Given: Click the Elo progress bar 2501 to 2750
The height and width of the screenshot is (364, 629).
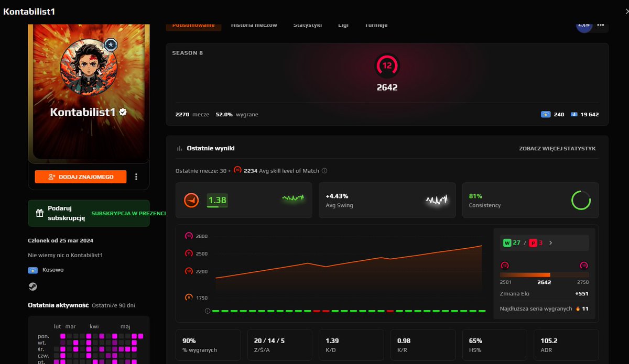Looking at the screenshot, I should pyautogui.click(x=544, y=274).
